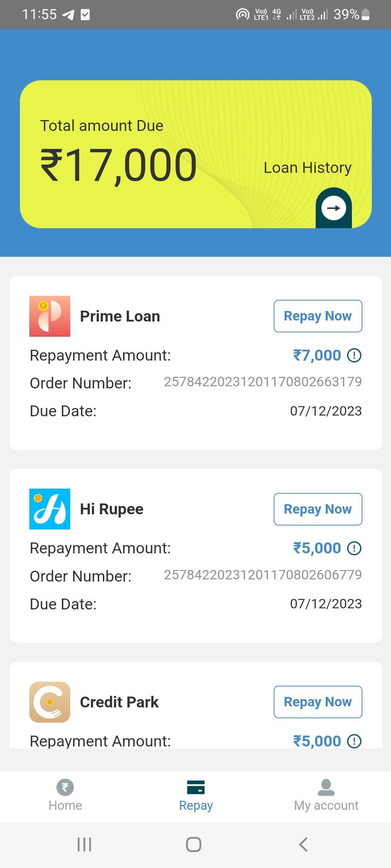Open Loan History arrow button
The image size is (391, 868).
click(333, 208)
